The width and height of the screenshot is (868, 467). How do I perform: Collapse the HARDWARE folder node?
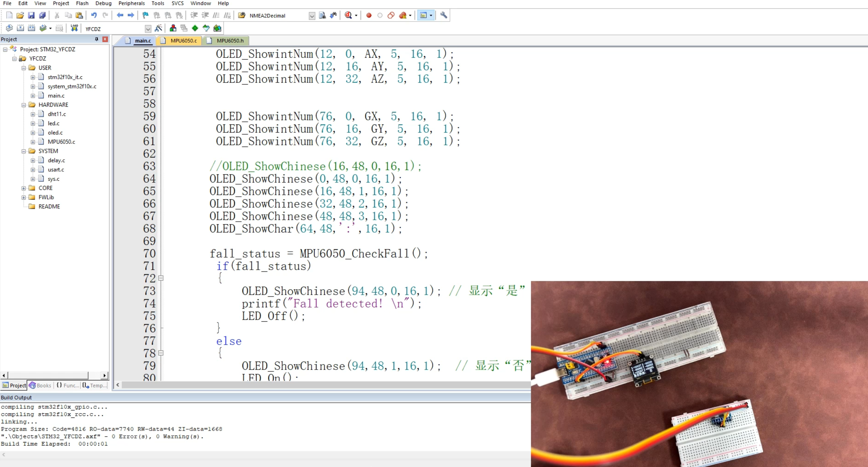pos(24,105)
